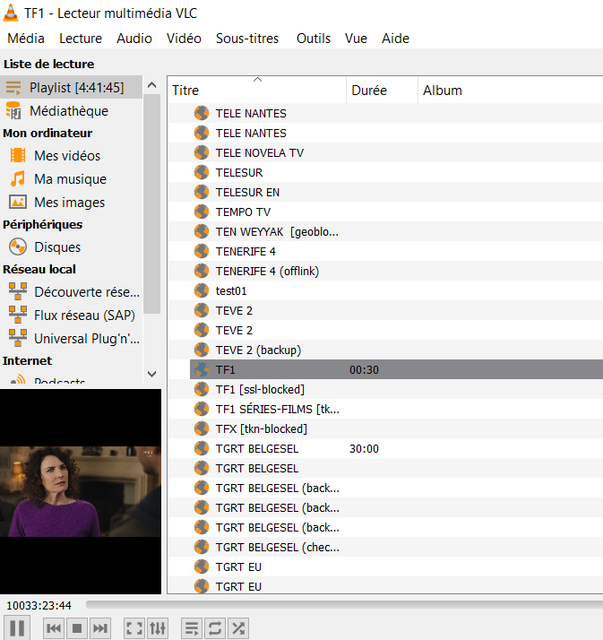Click the playback seek bar
Viewport: 603px width, 640px height.
click(344, 604)
